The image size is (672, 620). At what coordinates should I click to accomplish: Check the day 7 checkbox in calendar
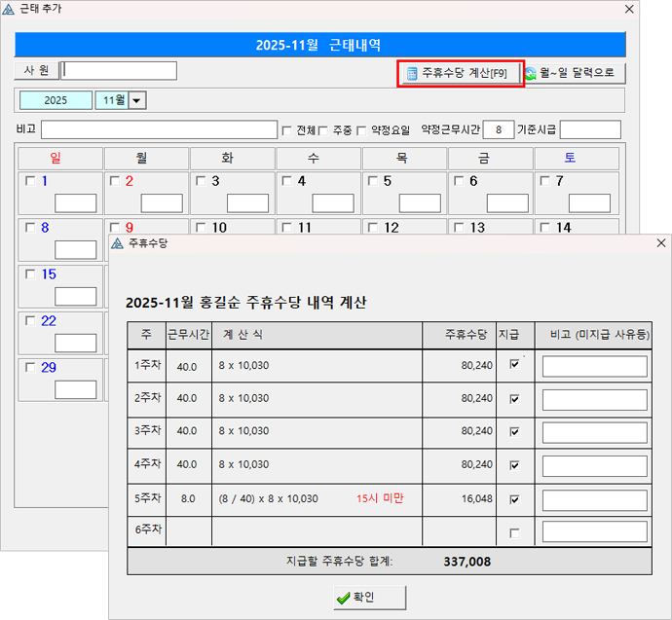544,181
